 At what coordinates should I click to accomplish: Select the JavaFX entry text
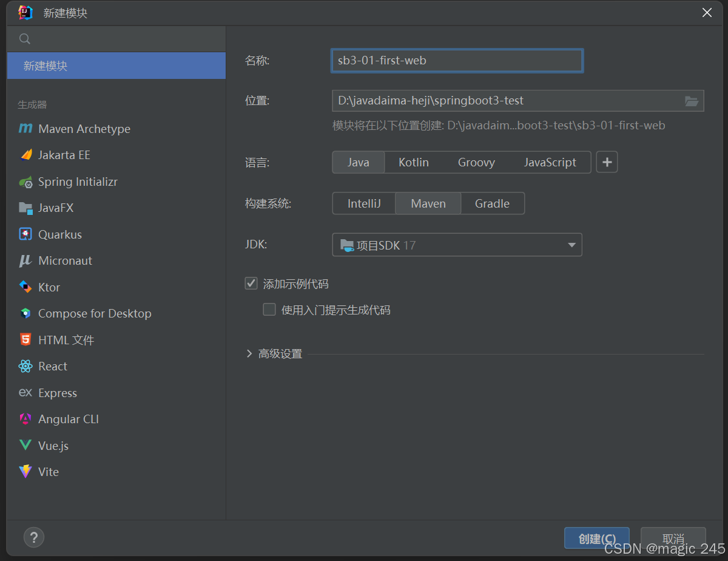pyautogui.click(x=56, y=208)
